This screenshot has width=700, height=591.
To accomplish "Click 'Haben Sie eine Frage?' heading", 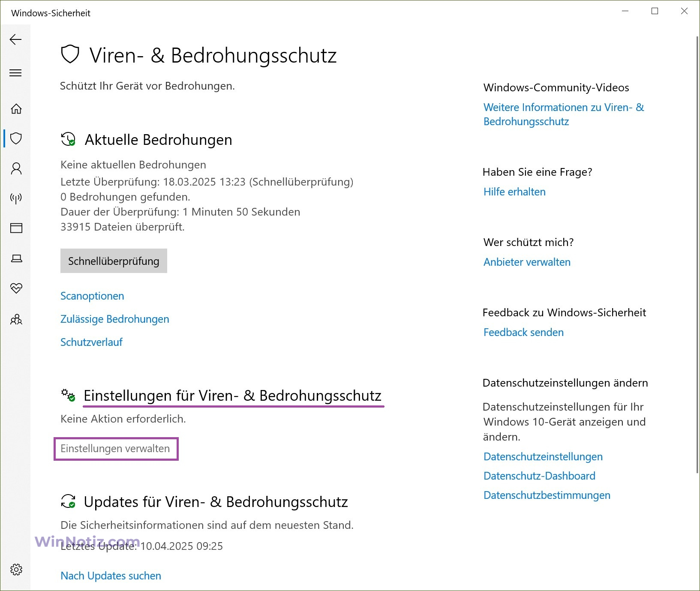I will click(x=538, y=172).
